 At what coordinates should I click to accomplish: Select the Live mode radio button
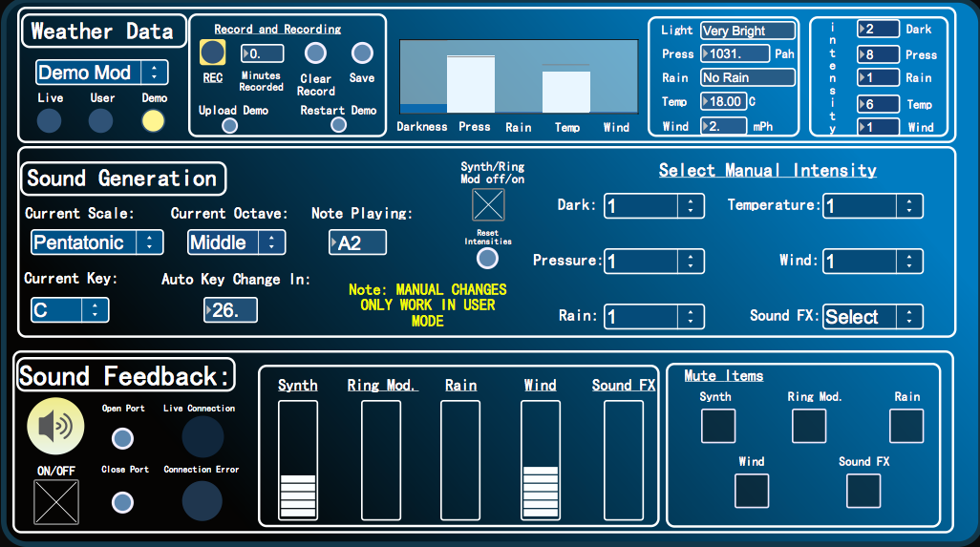pyautogui.click(x=50, y=121)
